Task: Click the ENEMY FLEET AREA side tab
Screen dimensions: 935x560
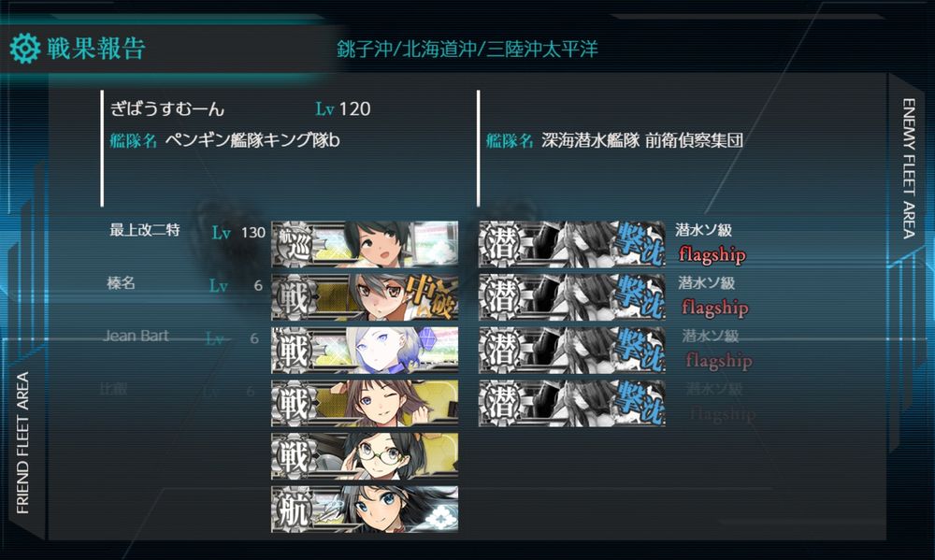Action: pos(908,169)
